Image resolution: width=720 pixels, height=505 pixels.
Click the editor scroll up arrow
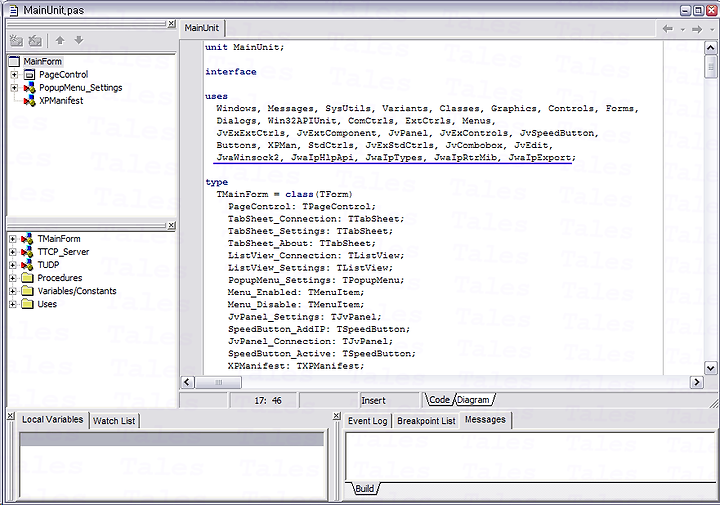coord(710,47)
